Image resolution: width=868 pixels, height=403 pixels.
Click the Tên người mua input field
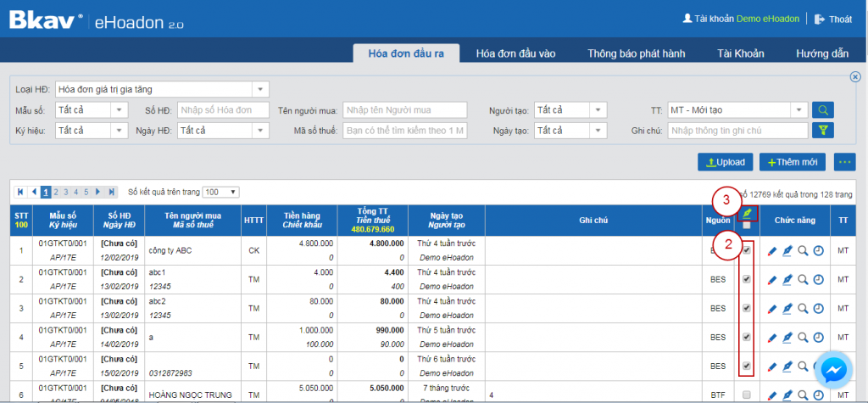pos(405,109)
